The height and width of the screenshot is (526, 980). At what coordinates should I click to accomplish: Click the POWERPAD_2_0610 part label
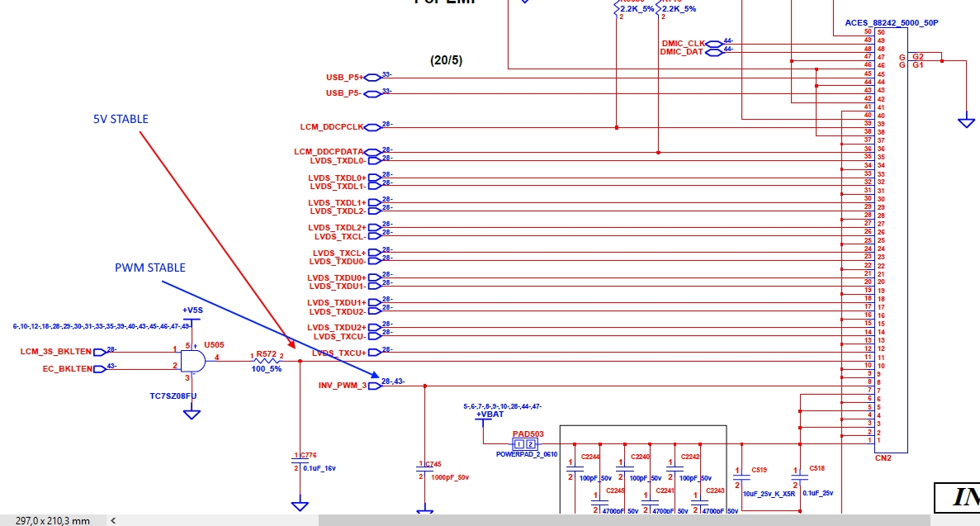(527, 454)
